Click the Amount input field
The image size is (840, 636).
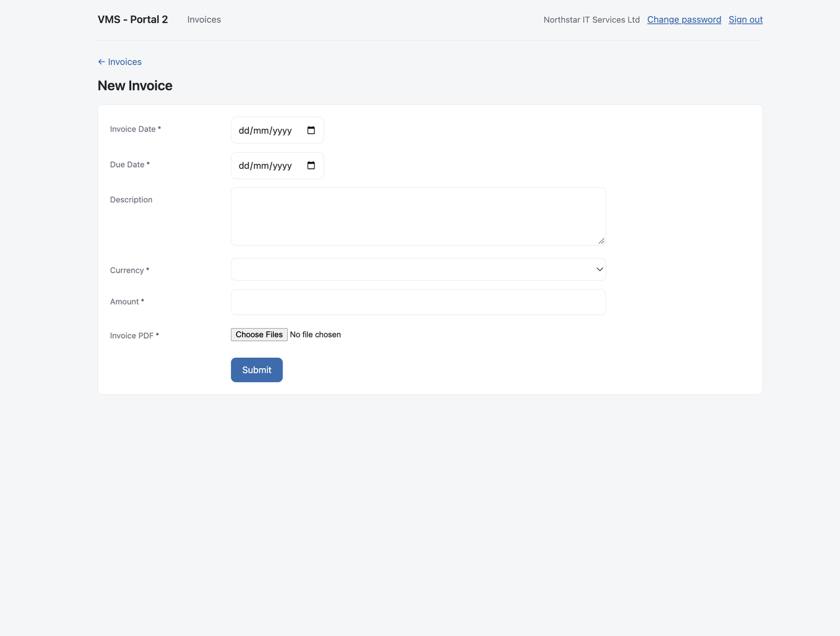point(418,302)
